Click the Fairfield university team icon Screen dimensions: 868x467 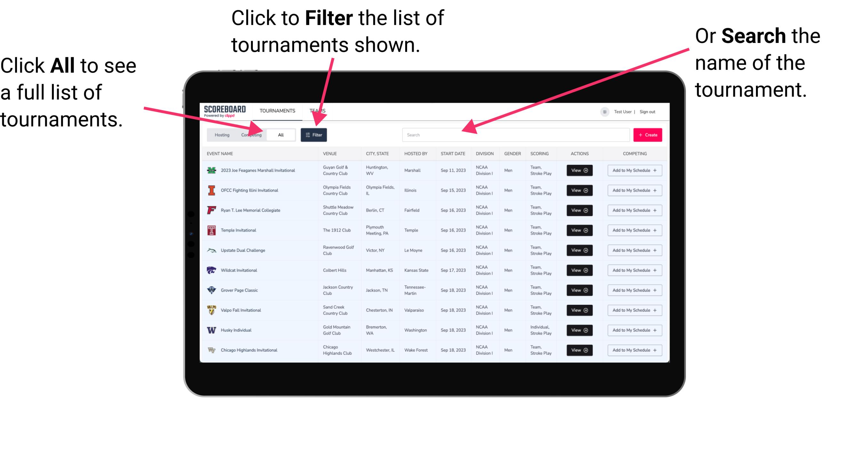(211, 211)
